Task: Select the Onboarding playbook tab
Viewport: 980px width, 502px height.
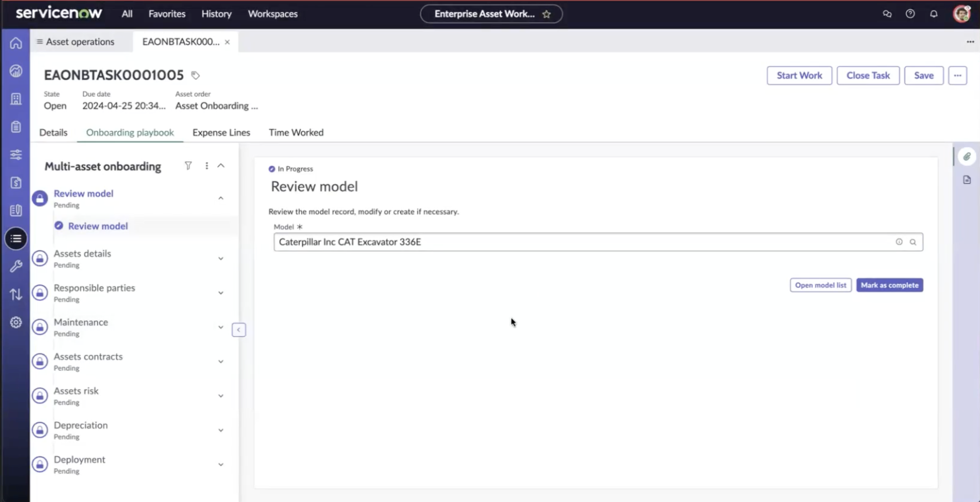Action: tap(130, 132)
